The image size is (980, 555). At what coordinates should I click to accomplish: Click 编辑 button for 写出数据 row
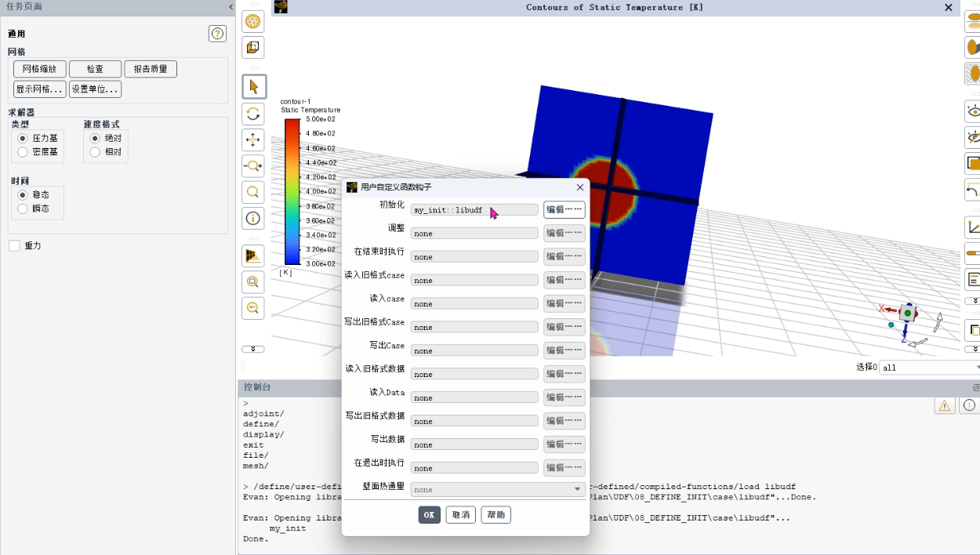tap(564, 444)
